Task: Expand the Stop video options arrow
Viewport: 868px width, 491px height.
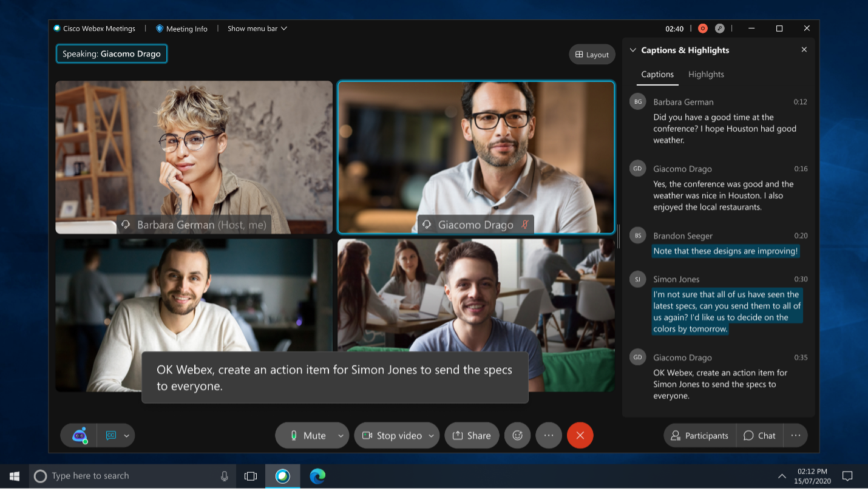Action: click(x=431, y=435)
